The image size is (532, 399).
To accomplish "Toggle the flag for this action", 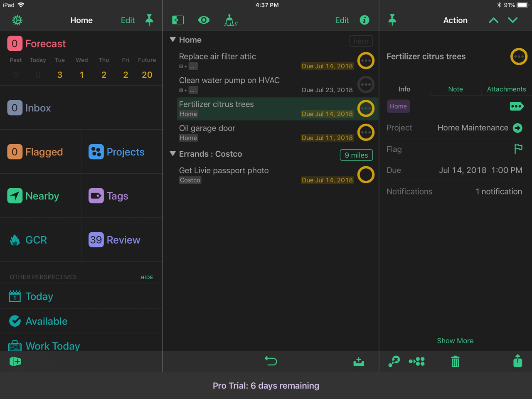I will pyautogui.click(x=518, y=149).
